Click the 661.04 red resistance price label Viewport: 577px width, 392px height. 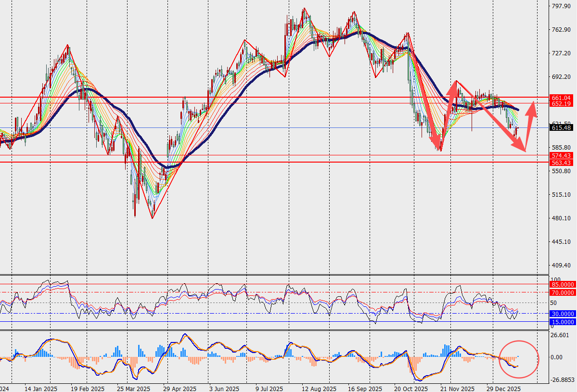tap(562, 98)
